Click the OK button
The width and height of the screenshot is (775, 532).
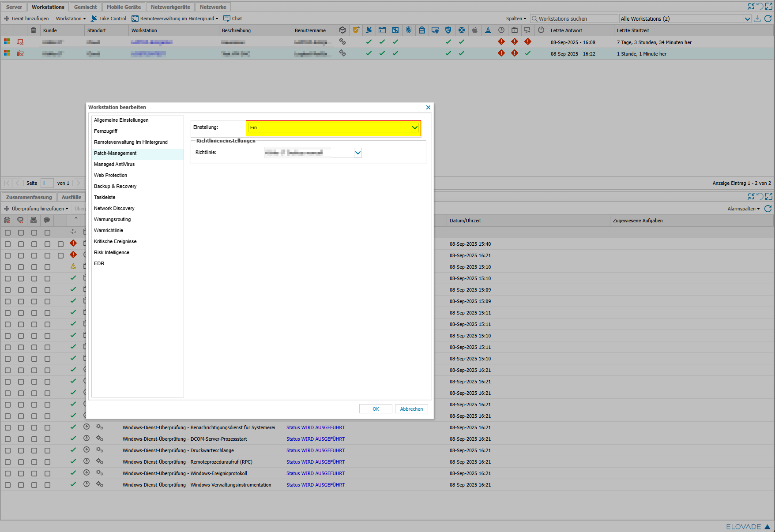click(x=376, y=409)
